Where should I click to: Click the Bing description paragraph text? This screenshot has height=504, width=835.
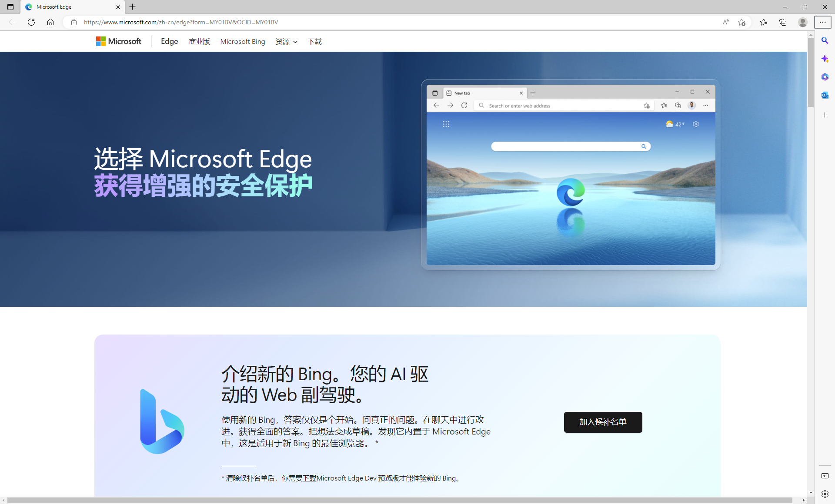[x=356, y=431]
